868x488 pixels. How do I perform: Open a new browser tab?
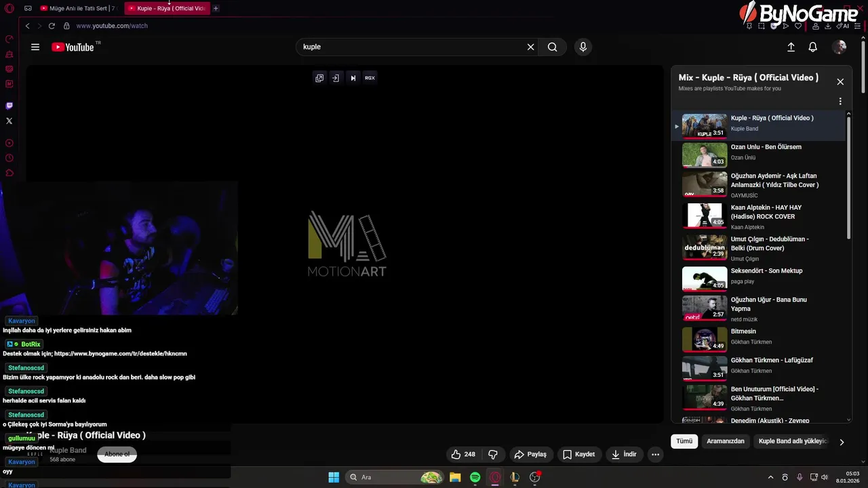(x=216, y=8)
